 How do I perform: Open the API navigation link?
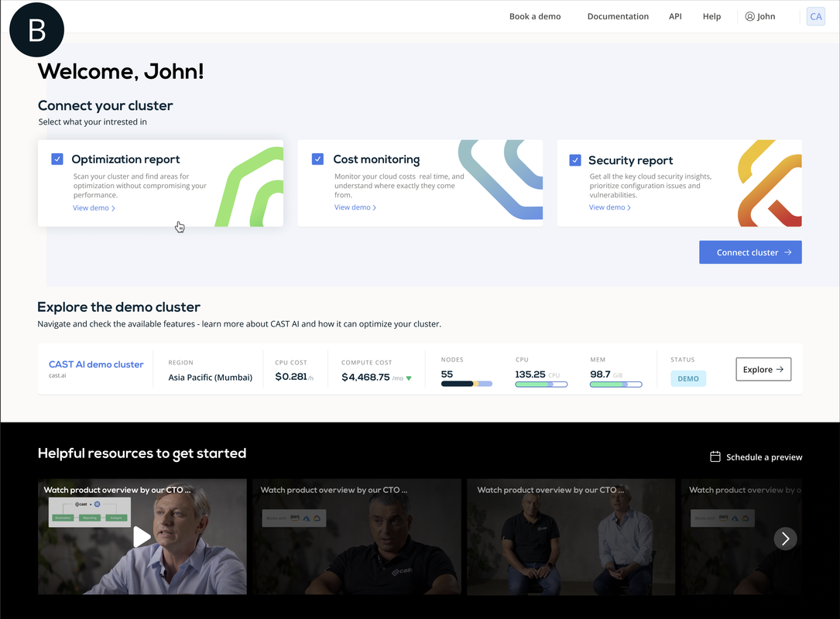click(675, 16)
